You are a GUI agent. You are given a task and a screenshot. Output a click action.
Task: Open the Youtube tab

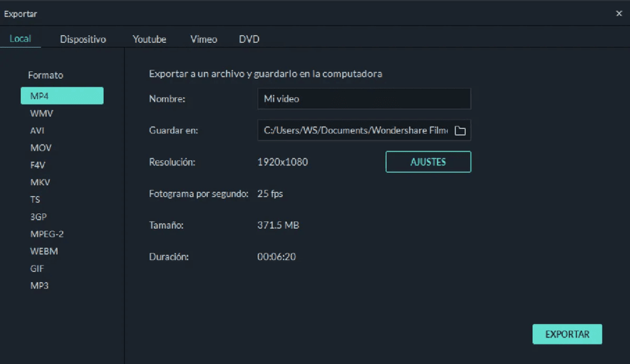(x=149, y=39)
